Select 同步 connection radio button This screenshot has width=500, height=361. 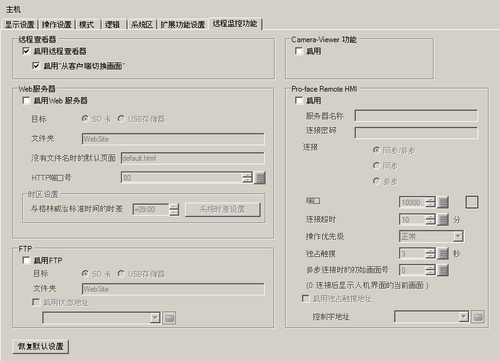click(376, 166)
